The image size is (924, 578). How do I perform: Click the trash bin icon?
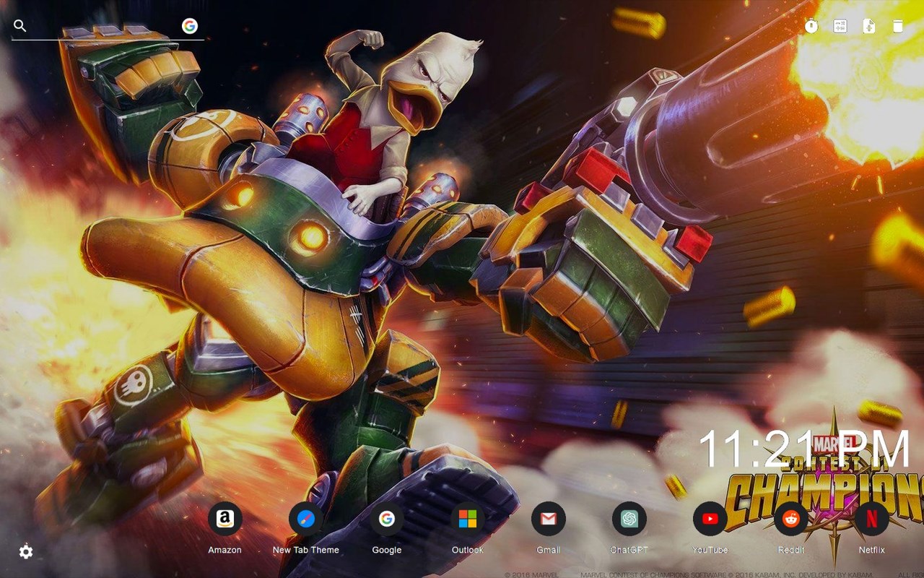click(x=897, y=26)
